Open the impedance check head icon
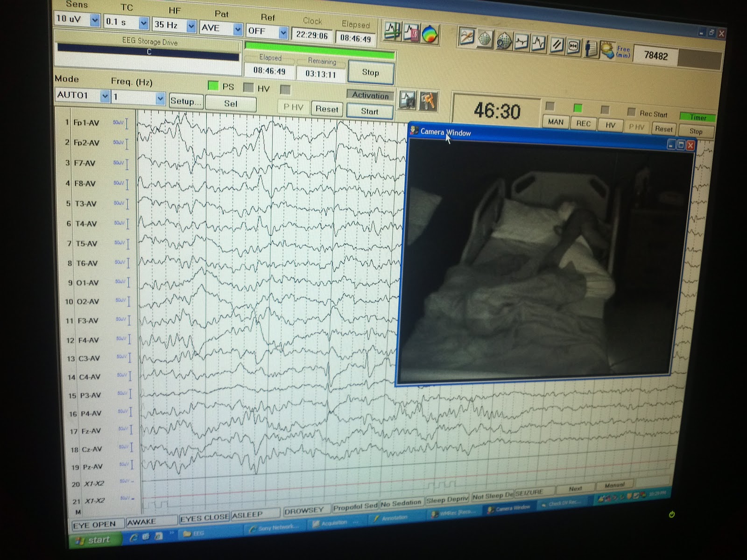747x560 pixels. point(504,41)
